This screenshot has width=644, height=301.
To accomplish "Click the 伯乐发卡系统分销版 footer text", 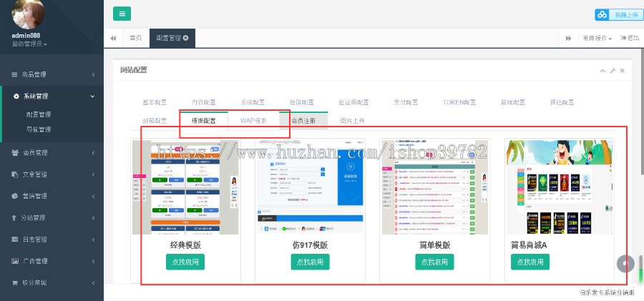I will (607, 293).
